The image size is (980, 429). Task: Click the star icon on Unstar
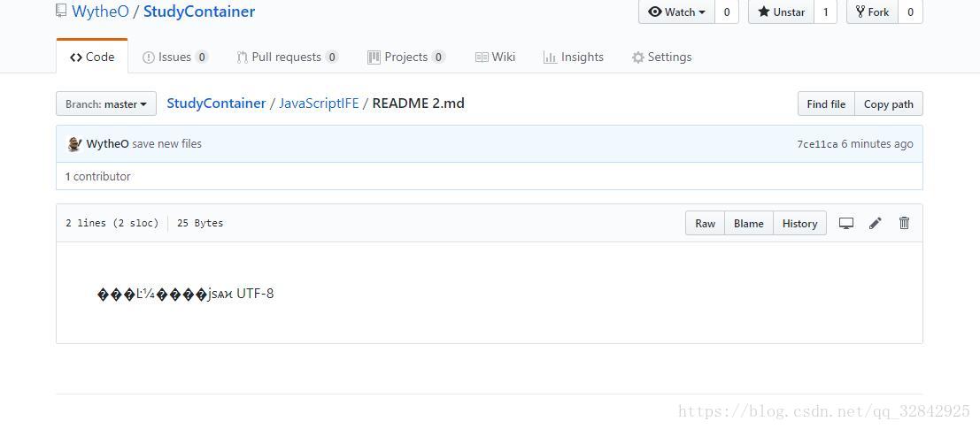pyautogui.click(x=764, y=11)
